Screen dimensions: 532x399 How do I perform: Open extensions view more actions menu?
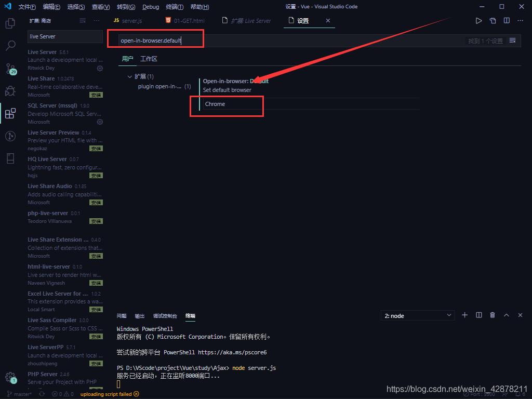[x=97, y=21]
